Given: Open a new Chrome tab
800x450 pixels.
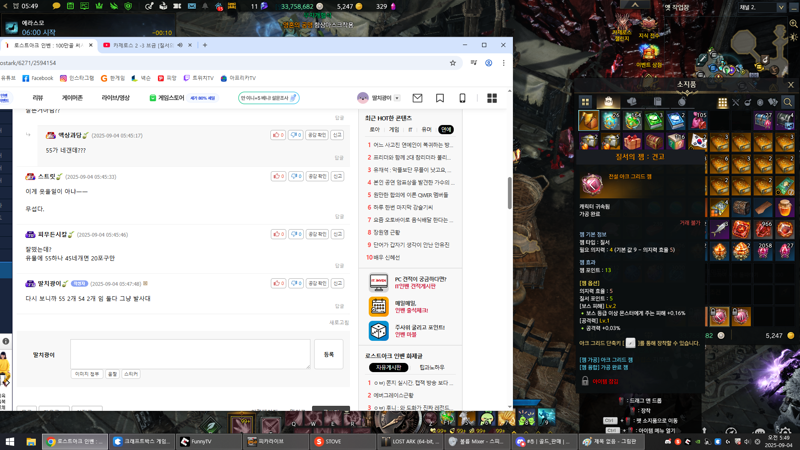Looking at the screenshot, I should pyautogui.click(x=205, y=45).
